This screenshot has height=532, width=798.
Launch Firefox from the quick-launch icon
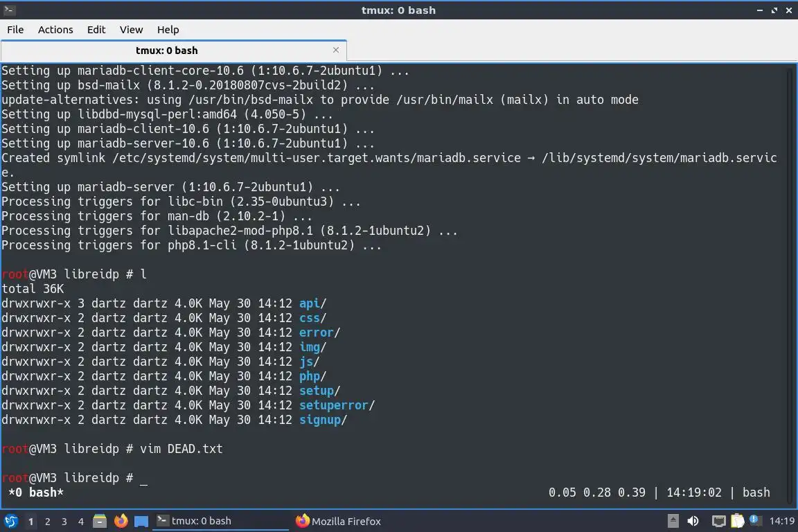click(x=121, y=522)
